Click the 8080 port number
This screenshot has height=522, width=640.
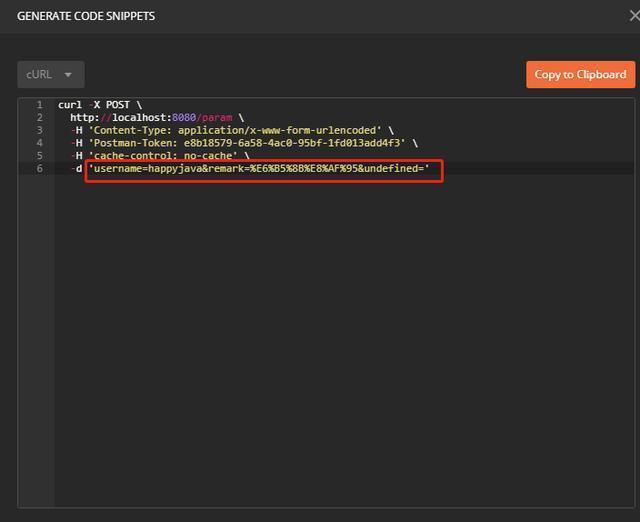click(183, 118)
